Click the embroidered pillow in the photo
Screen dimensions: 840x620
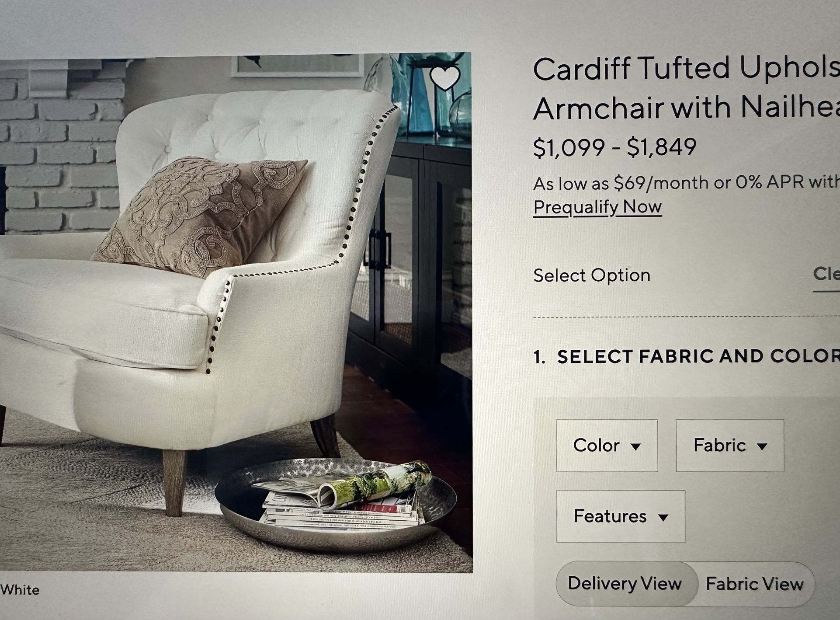(199, 216)
